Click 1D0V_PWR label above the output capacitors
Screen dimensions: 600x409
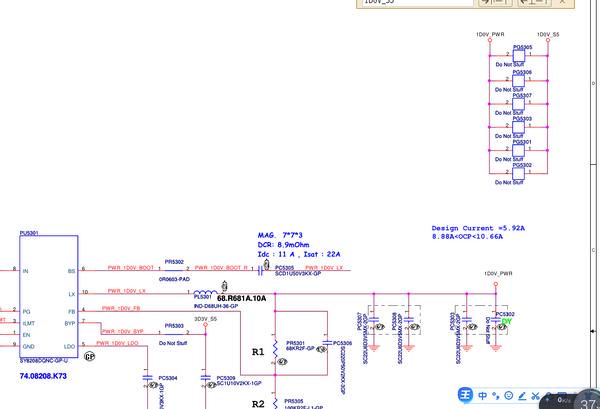click(x=498, y=274)
